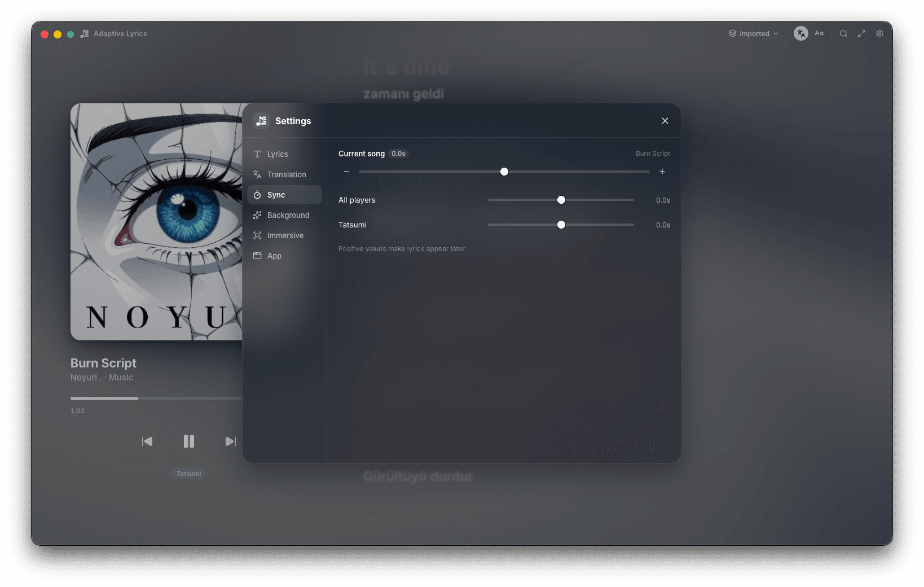Screen dimensions: 924x587
Task: Click the Tatsumi player badge
Action: (188, 474)
